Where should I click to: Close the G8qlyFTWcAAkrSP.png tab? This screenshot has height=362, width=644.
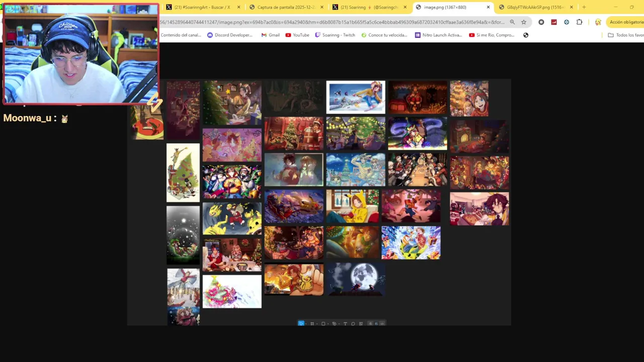click(x=571, y=7)
